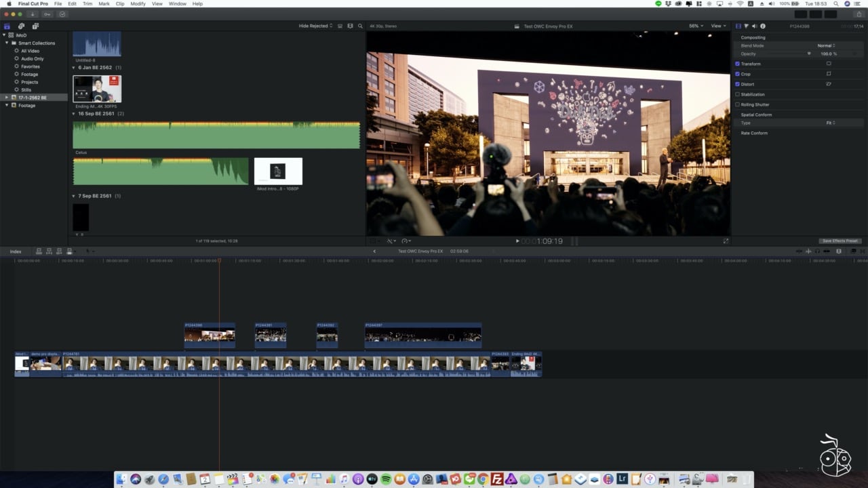Enable Rolling Shutter correction

pyautogui.click(x=738, y=104)
